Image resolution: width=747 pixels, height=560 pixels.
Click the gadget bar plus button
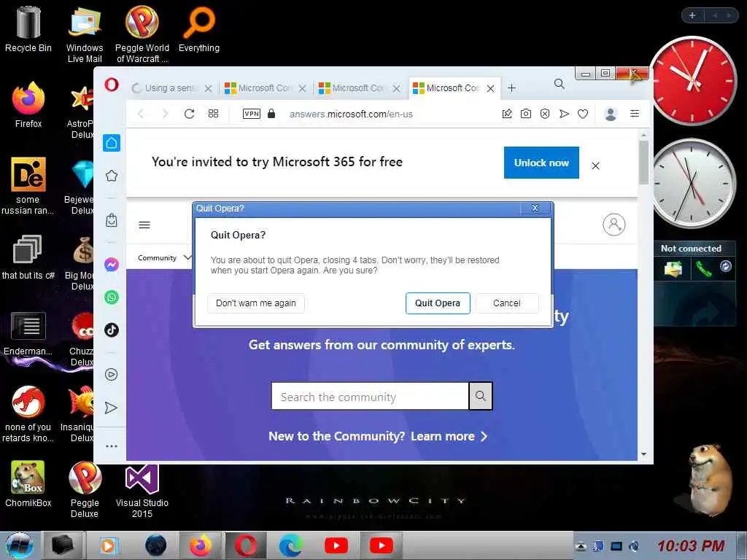click(692, 16)
